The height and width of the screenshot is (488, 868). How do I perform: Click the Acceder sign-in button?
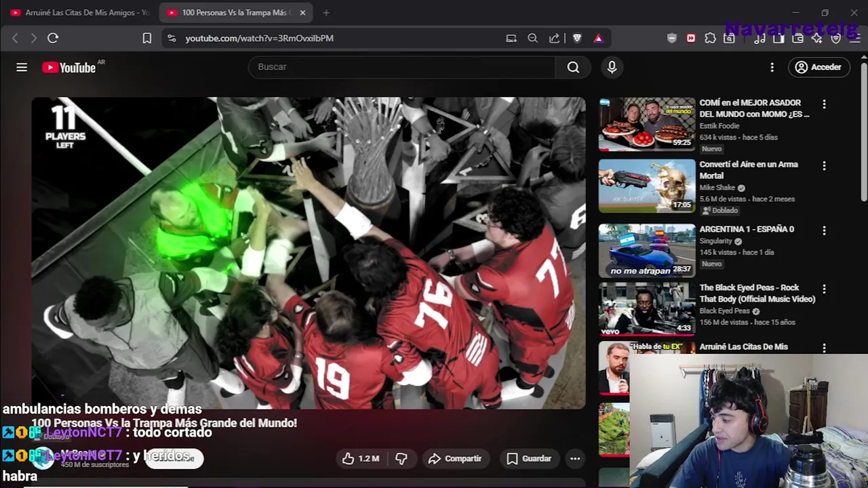(818, 67)
